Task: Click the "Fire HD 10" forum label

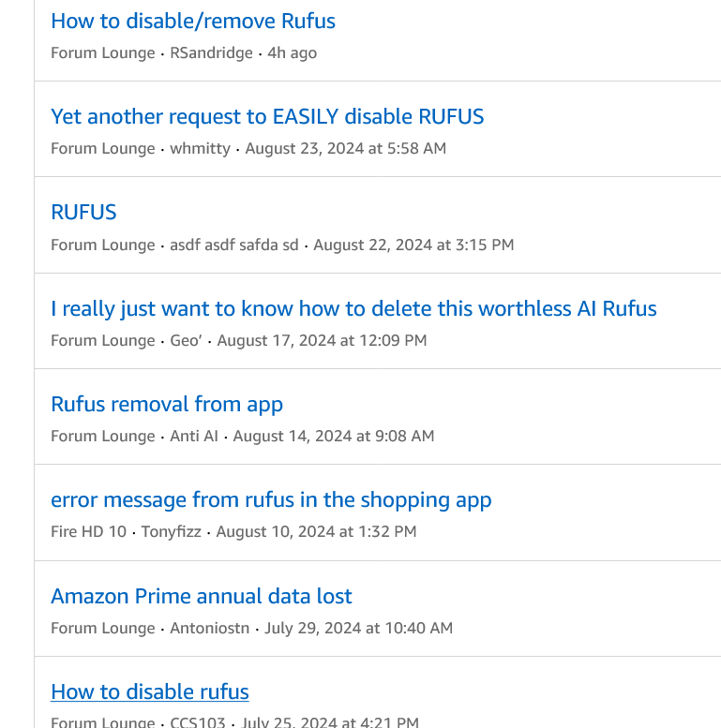Action: (x=88, y=531)
